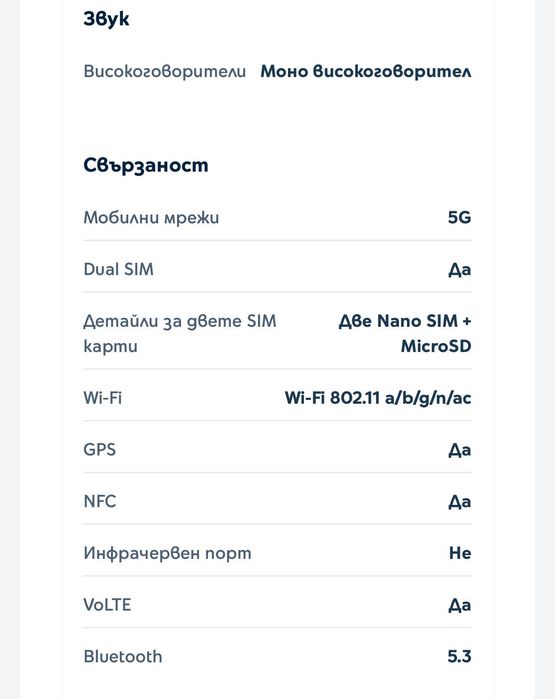This screenshot has width=555, height=699.
Task: Select the NFC row label
Action: coord(100,502)
